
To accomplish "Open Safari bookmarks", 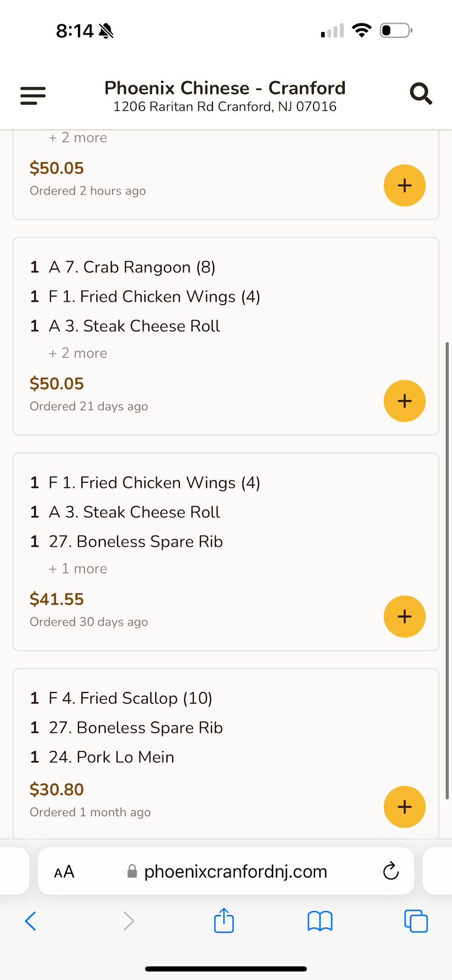I will pos(320,921).
